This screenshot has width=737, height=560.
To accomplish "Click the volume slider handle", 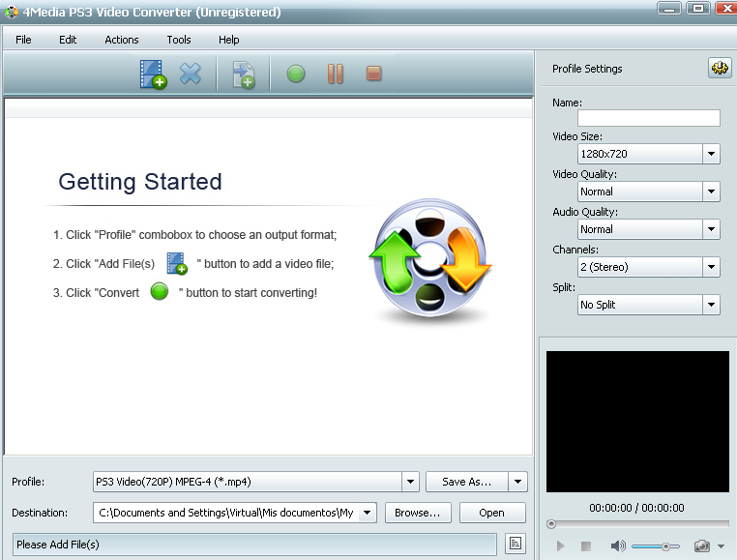I will pos(666,546).
